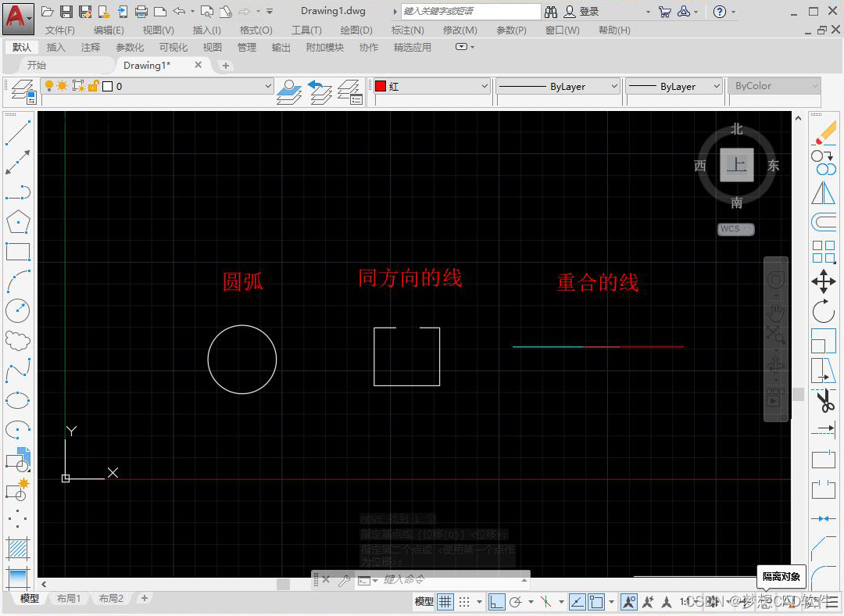Open the layer selection dropdown
Screen dimensions: 844x616
[268, 86]
